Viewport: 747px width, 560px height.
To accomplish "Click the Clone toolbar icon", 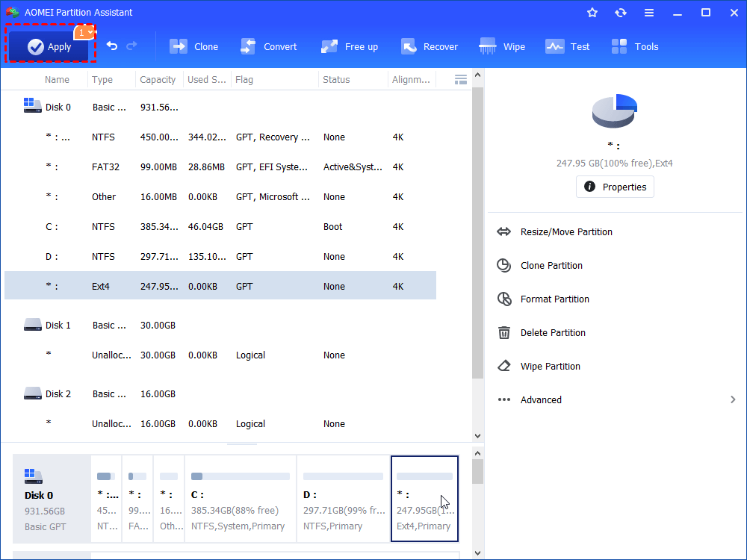I will pyautogui.click(x=179, y=46).
